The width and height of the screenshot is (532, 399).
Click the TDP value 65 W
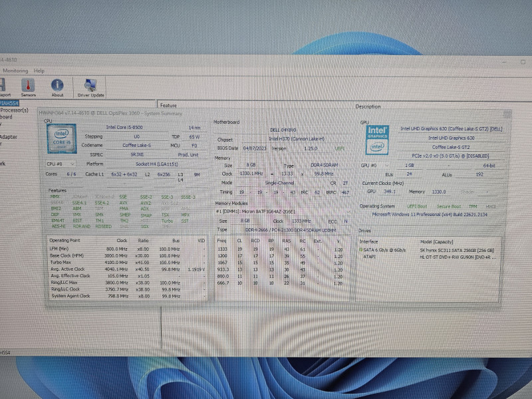click(x=194, y=137)
